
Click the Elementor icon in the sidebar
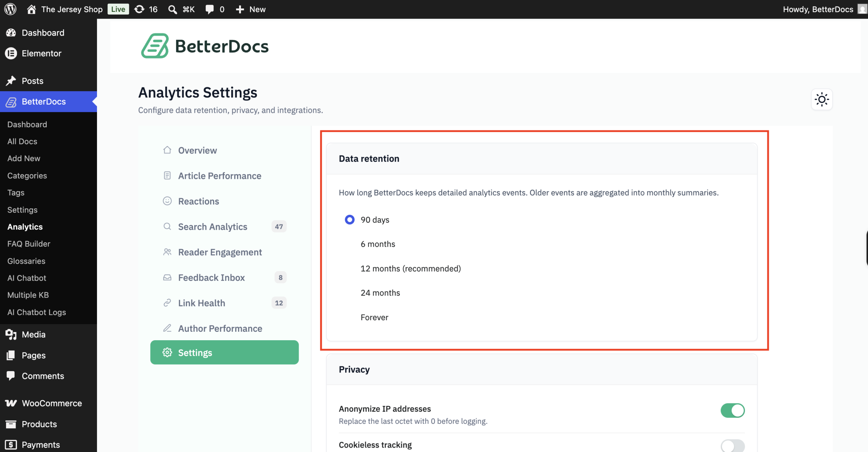11,53
